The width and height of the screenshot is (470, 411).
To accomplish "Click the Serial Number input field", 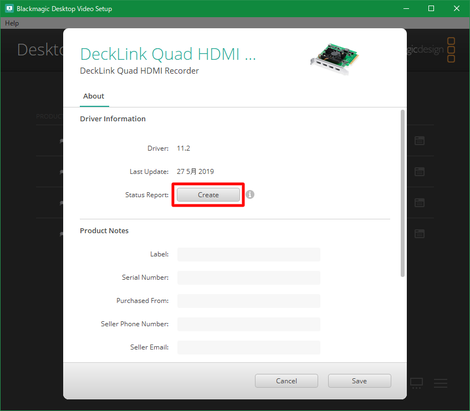I will (249, 278).
